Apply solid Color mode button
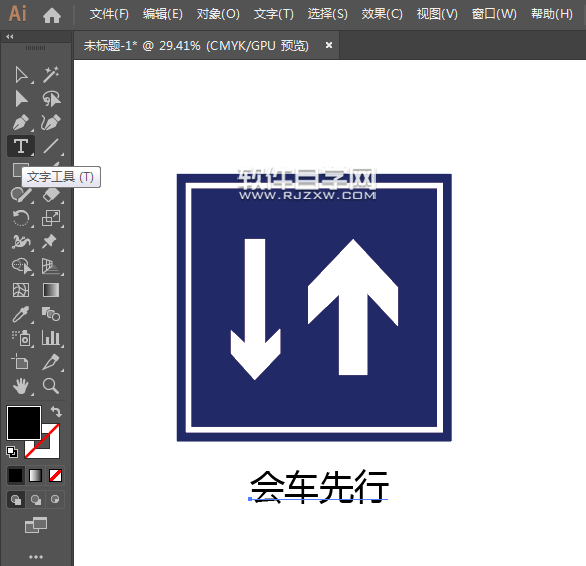The height and width of the screenshot is (566, 586). 15,476
